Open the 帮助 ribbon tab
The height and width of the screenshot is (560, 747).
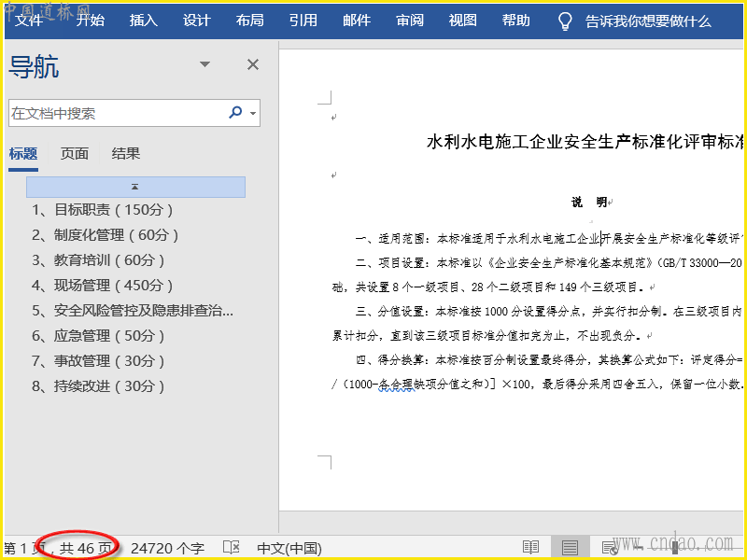click(x=516, y=21)
